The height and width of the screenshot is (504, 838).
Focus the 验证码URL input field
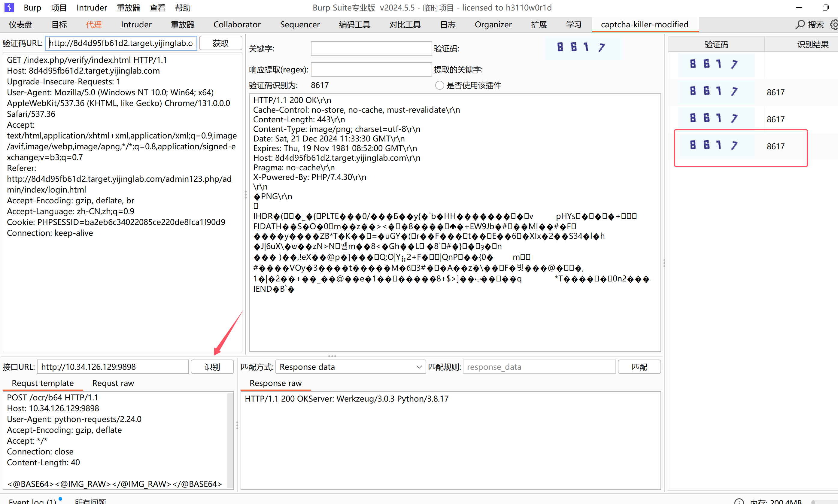point(121,43)
